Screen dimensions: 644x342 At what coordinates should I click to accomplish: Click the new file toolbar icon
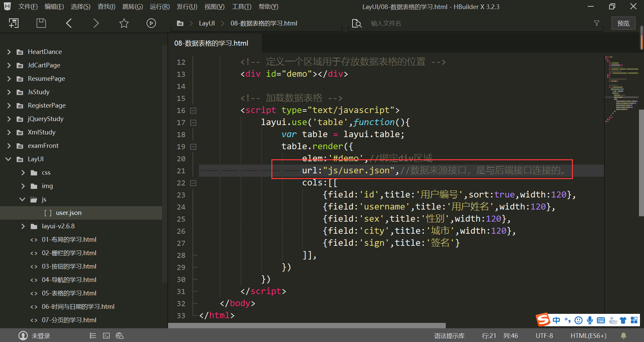pyautogui.click(x=14, y=23)
